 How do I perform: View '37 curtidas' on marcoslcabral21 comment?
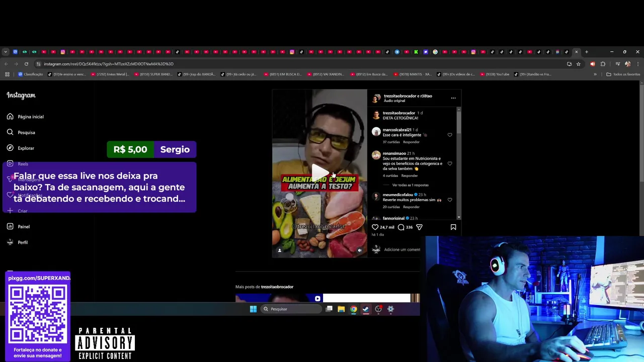coord(390,142)
